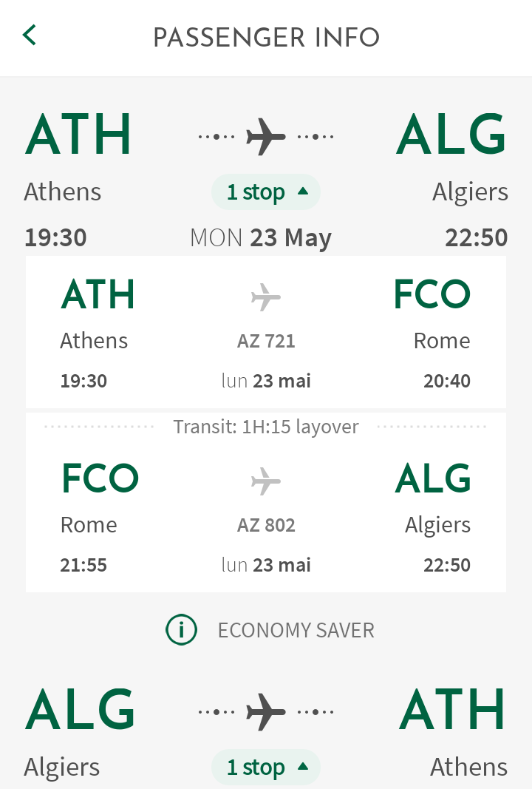
Task: Click the Transit 1H:15 layover text
Action: [266, 427]
